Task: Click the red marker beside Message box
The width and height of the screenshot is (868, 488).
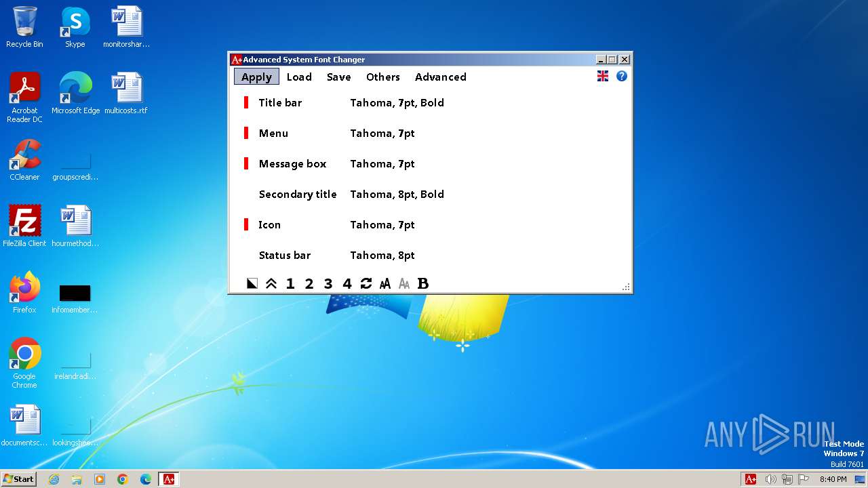Action: 246,164
